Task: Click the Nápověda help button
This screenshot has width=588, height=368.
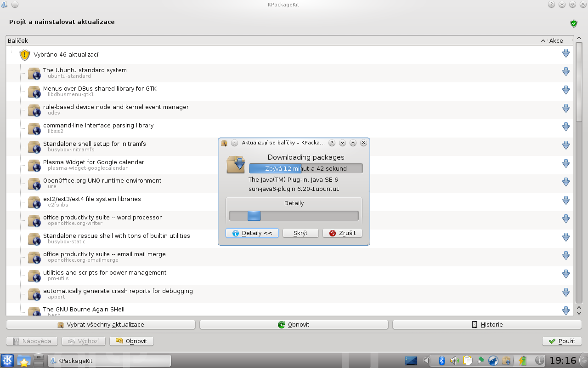Action: click(32, 341)
